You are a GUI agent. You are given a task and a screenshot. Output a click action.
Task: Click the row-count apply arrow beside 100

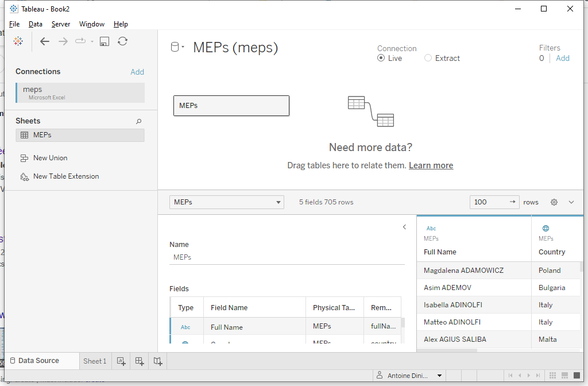[513, 202]
